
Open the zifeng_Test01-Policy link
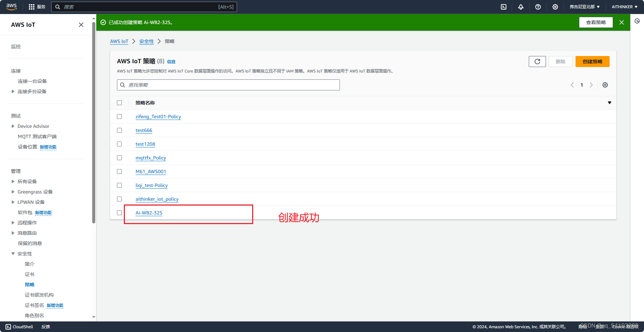(x=158, y=117)
